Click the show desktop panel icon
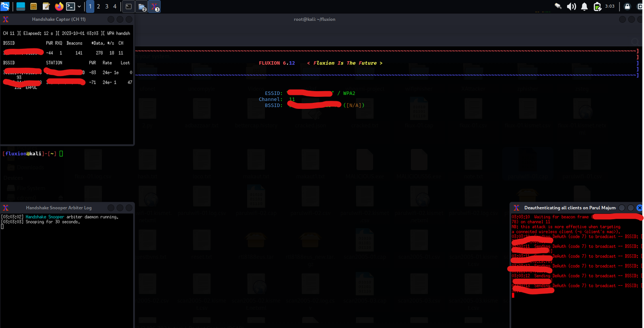Viewport: 644px width, 328px height. pyautogui.click(x=21, y=6)
